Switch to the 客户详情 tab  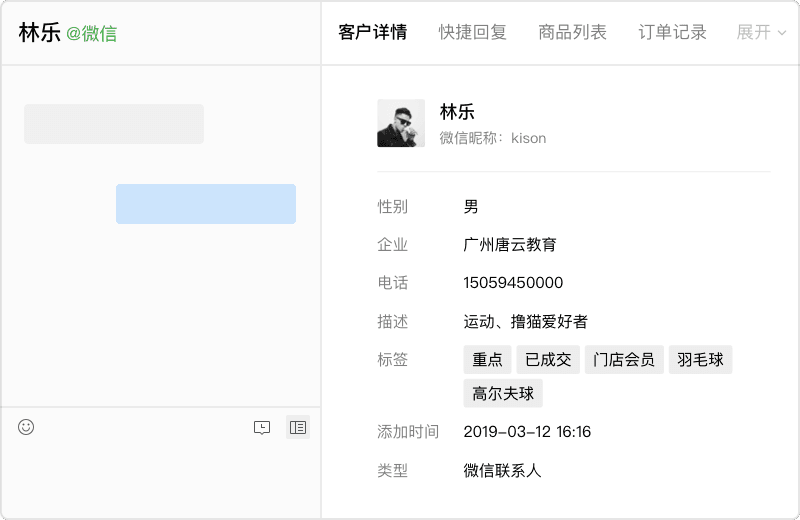tap(373, 32)
